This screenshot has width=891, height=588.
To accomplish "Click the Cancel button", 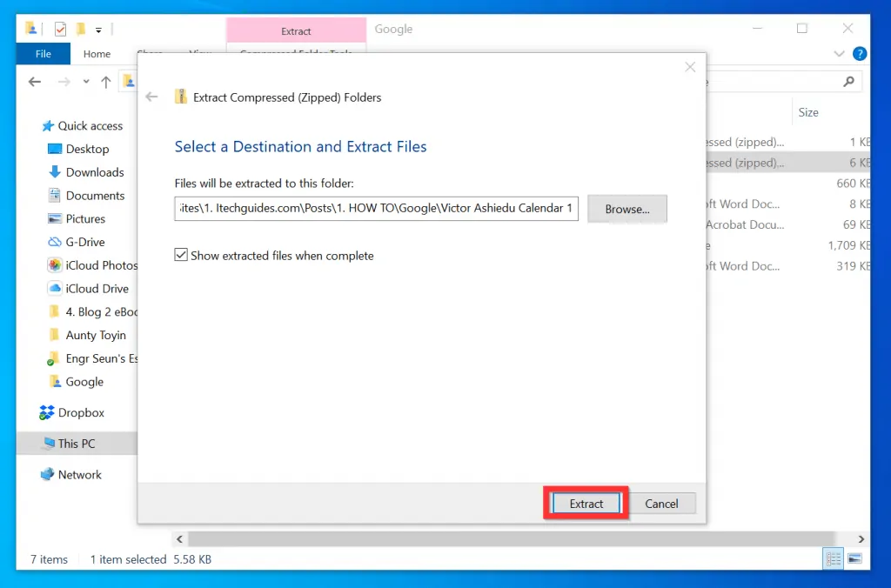I will 661,504.
